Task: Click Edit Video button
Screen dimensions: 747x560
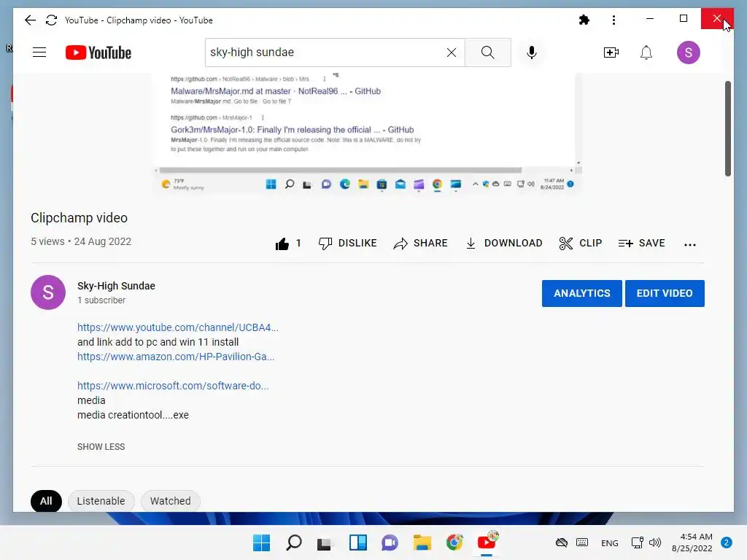Action: [x=665, y=293]
